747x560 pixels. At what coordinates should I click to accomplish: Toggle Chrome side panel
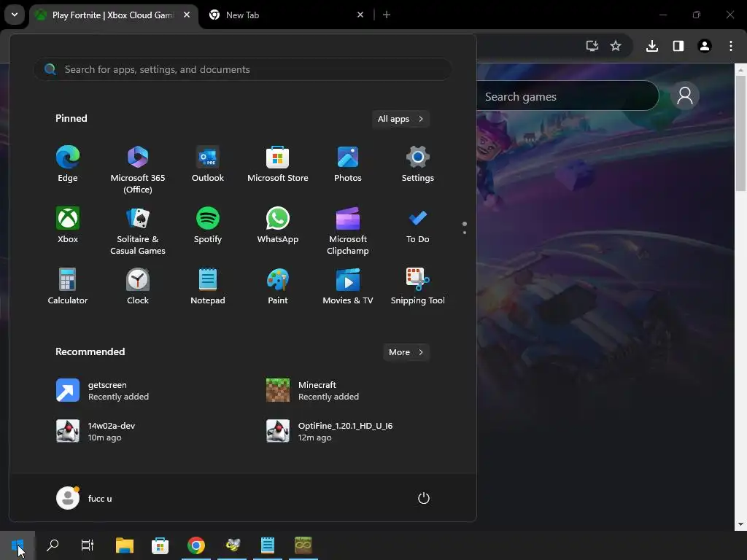(x=678, y=46)
